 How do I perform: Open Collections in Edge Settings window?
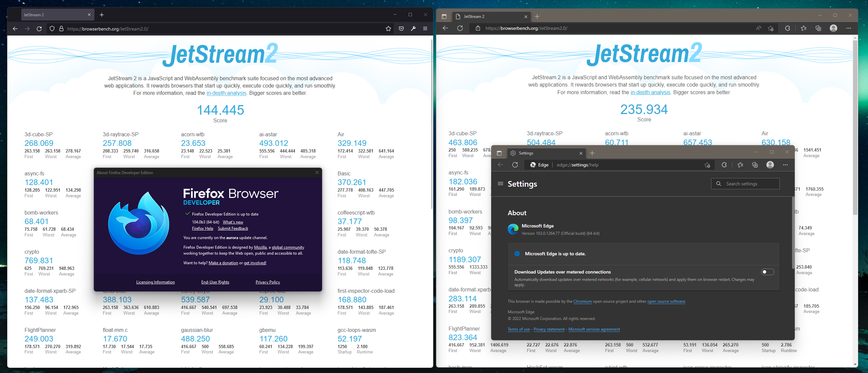755,165
